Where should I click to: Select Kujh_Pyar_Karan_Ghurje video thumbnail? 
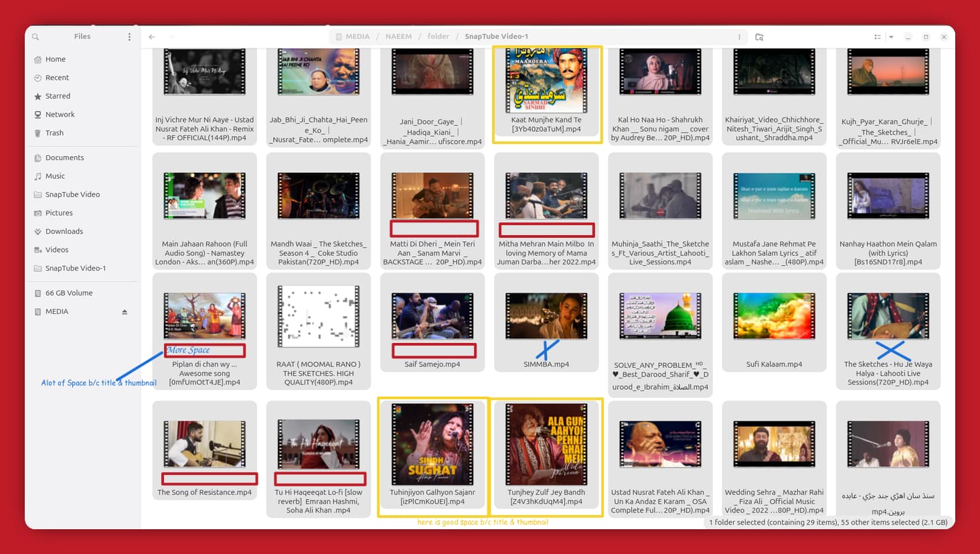(888, 72)
